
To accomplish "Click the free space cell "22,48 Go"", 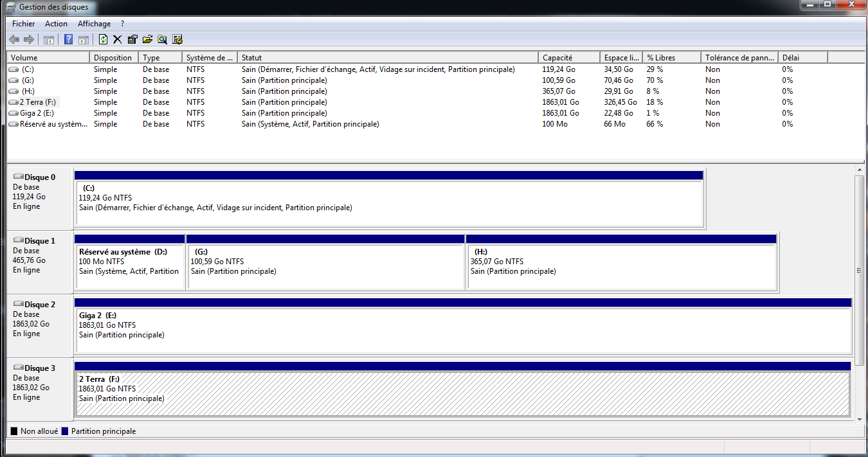I will pyautogui.click(x=619, y=113).
